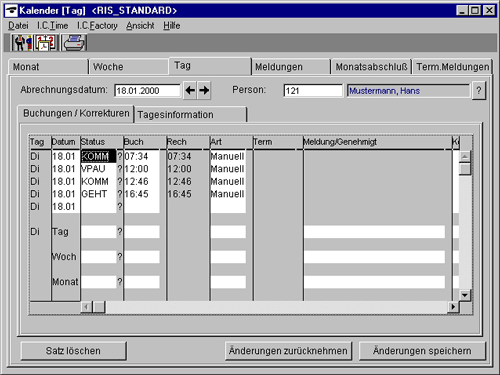This screenshot has height=375, width=500.
Task: Click horizontal scrollbar left arrow
Action: click(86, 307)
